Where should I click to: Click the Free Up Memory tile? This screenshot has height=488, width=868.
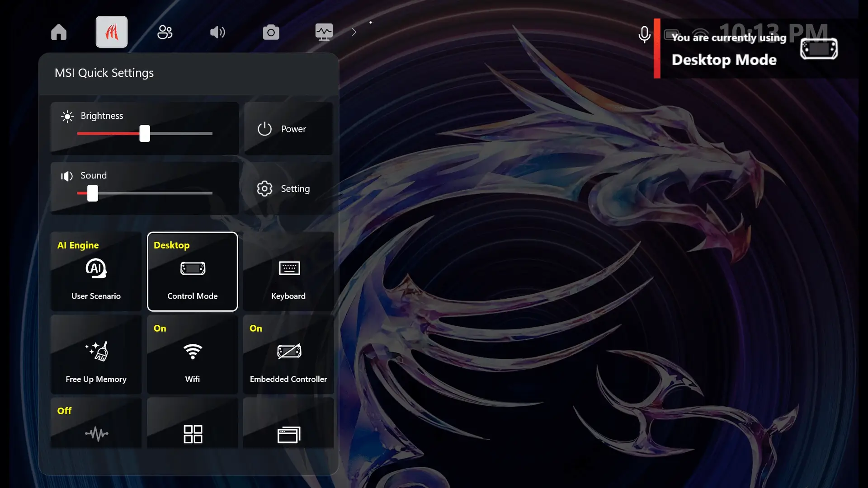96,355
